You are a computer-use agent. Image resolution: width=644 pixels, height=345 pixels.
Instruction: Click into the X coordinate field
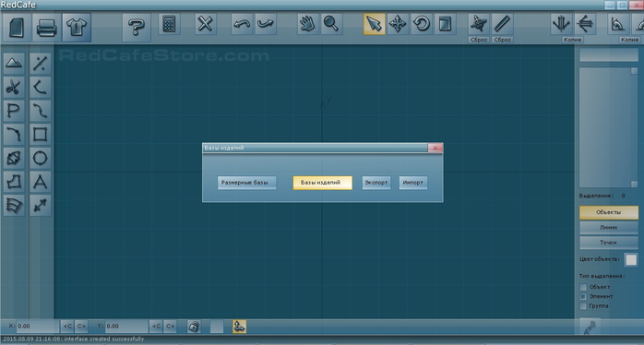coord(38,327)
